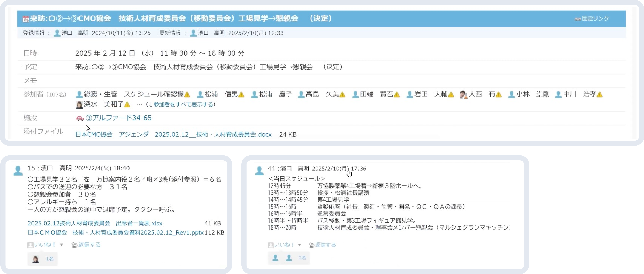This screenshot has height=274, width=644.
Task: Show the 1名 who liked comment 15
Action: [x=50, y=259]
